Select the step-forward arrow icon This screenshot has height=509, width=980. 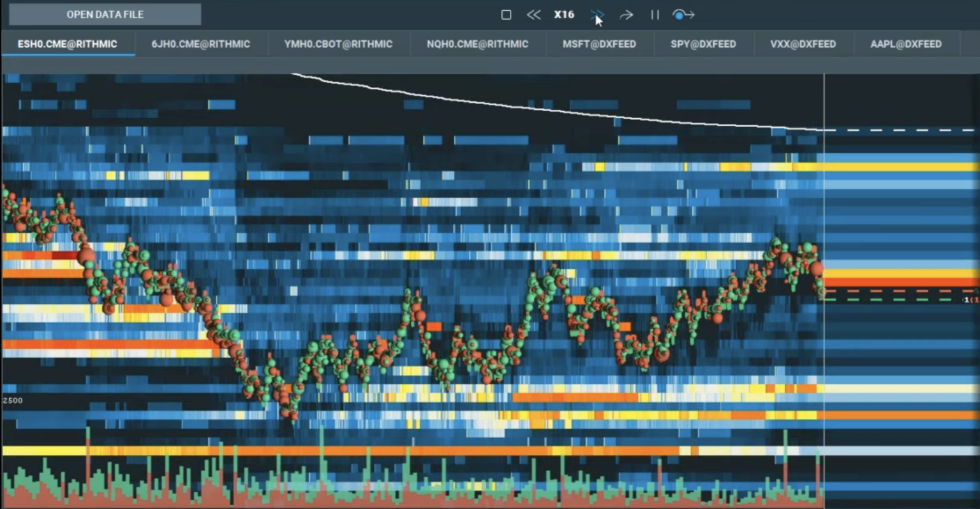[x=627, y=14]
